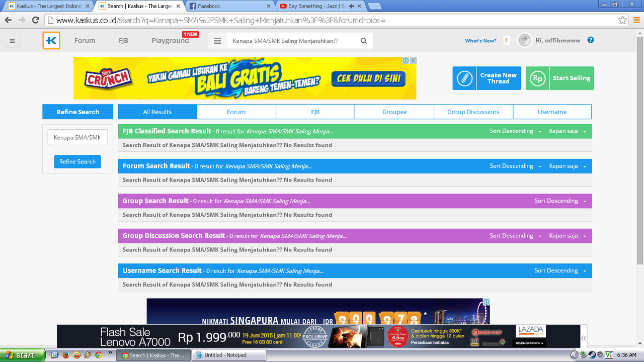Open Forum in top navigation

[x=85, y=41]
